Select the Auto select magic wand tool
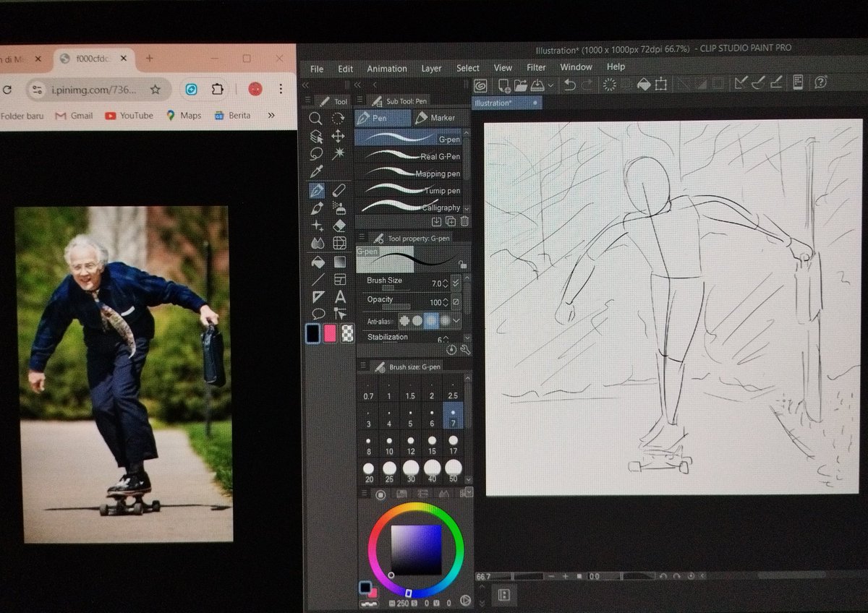 pyautogui.click(x=338, y=154)
